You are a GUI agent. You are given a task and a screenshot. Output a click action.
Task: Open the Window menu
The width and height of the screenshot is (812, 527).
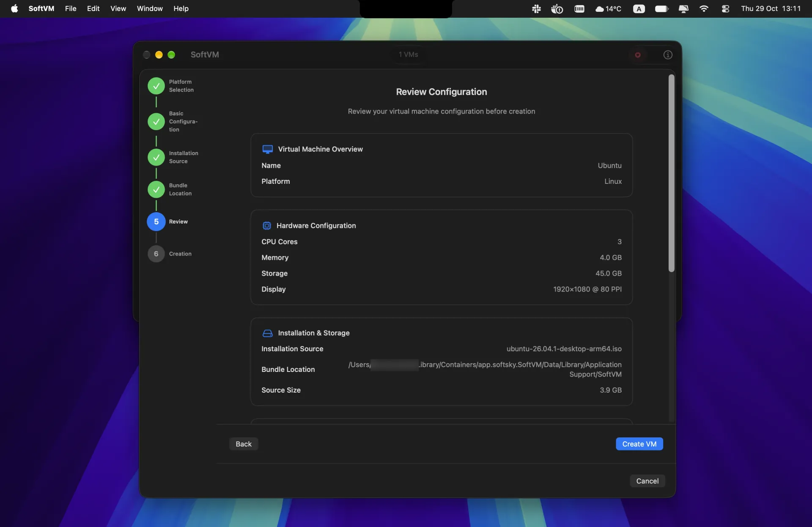click(x=150, y=8)
